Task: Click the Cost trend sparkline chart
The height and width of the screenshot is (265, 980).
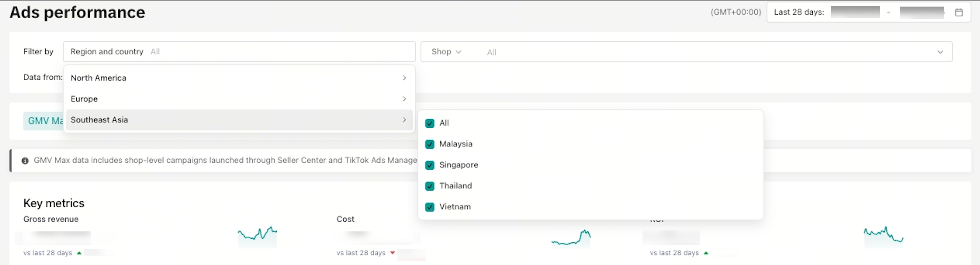Action: 571,238
